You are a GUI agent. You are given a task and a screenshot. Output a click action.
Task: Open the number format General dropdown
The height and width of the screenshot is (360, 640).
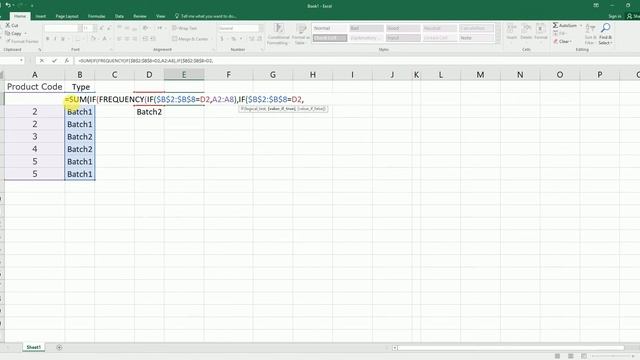261,28
